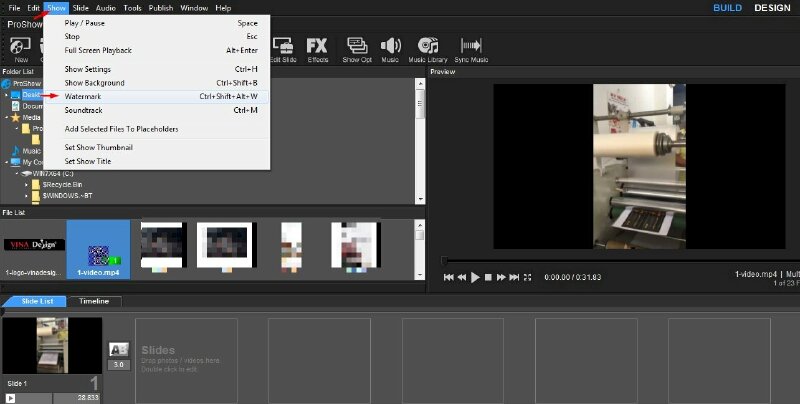800x404 pixels.
Task: Open the Window menu
Action: [194, 8]
